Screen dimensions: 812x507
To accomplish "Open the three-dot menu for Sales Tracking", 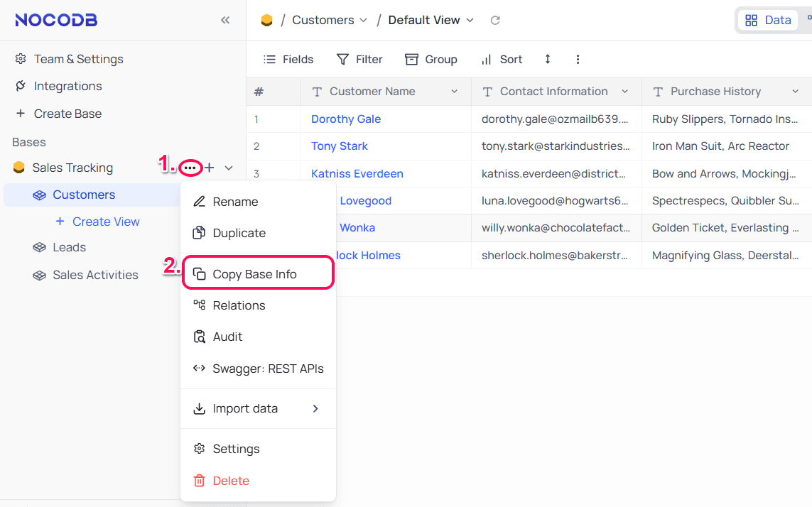I will pyautogui.click(x=190, y=168).
